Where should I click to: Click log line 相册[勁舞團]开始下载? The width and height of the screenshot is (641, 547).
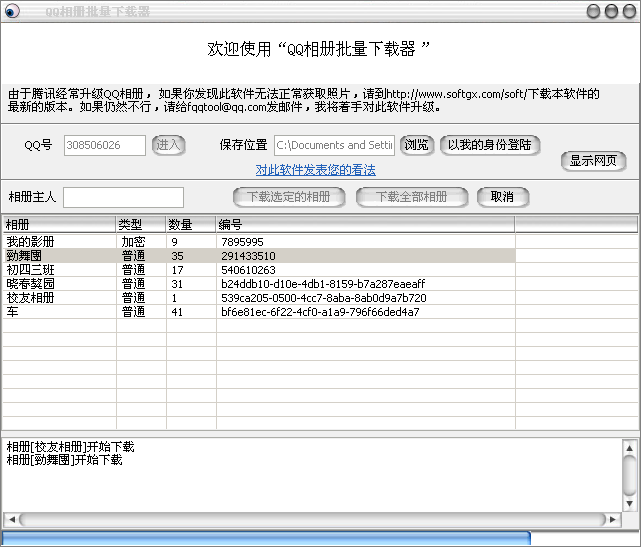tap(65, 460)
